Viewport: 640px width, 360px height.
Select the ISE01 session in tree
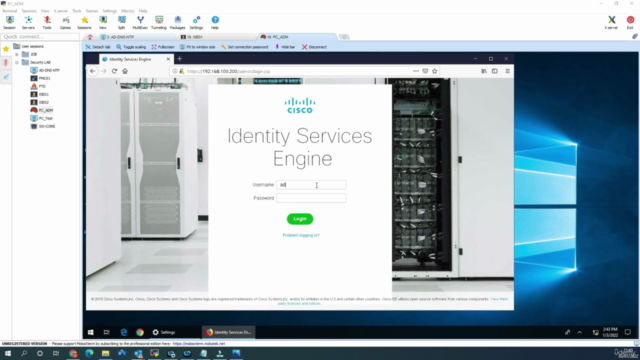coord(40,94)
